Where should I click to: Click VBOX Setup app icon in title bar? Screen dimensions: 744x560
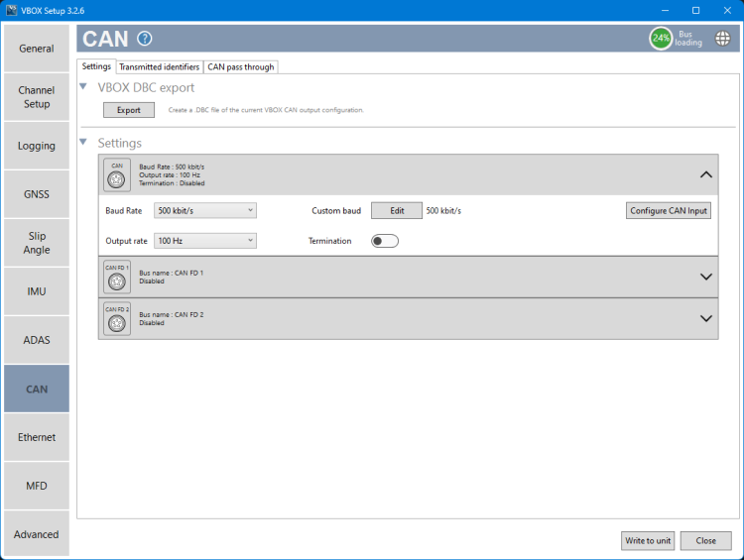[11, 10]
